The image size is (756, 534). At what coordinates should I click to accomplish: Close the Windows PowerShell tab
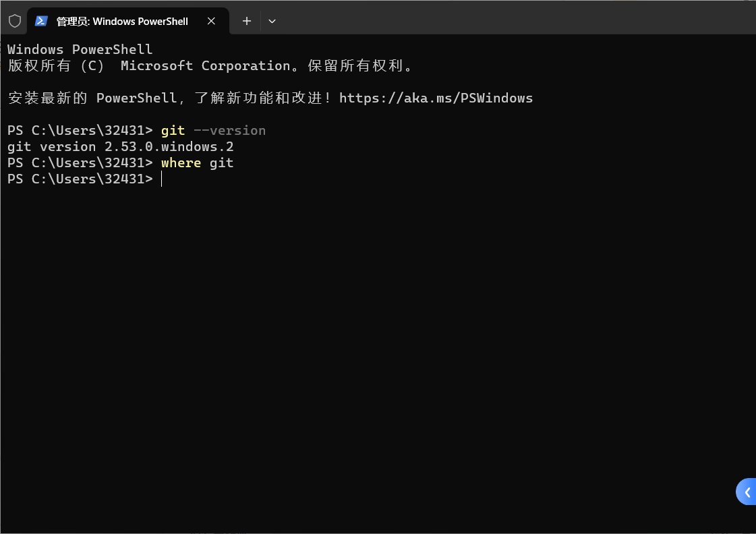click(x=211, y=21)
